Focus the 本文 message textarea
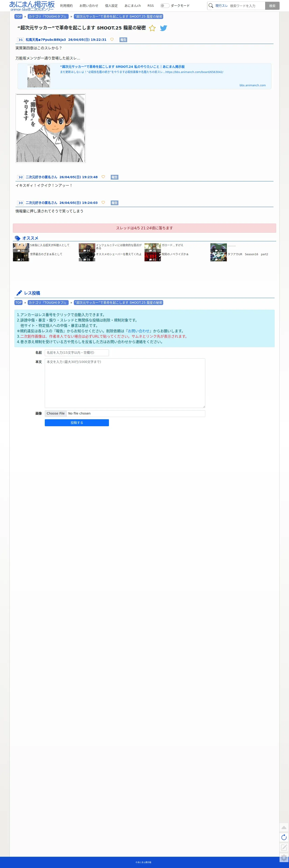The image size is (289, 868). [x=125, y=383]
